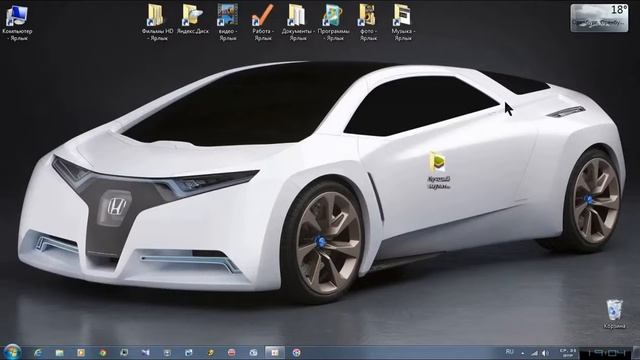
Task: Open the Музыка folder shortcut
Action: coord(403,23)
